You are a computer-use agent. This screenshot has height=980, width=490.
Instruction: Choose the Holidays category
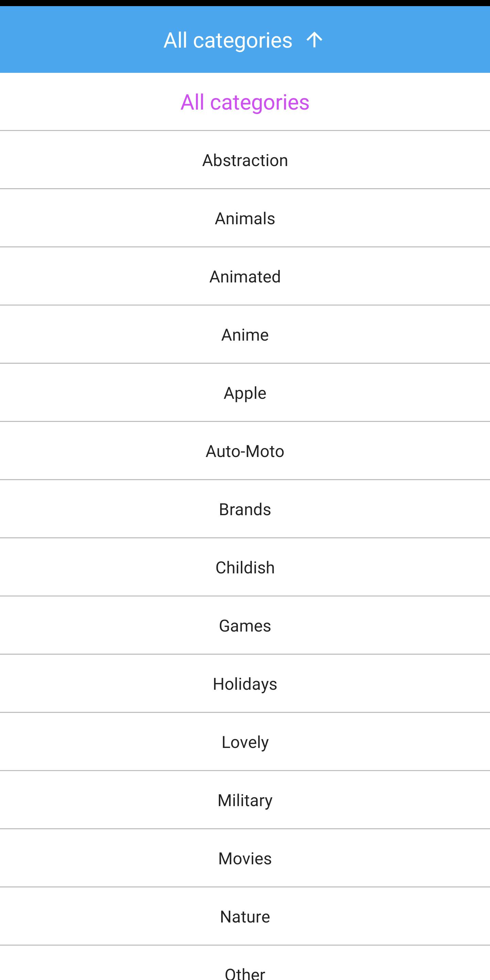245,684
